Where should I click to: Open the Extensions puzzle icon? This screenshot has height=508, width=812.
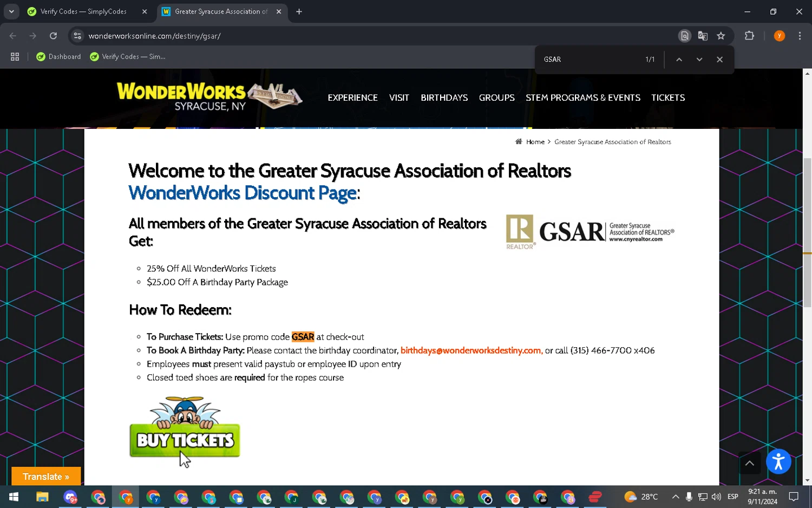tap(749, 36)
